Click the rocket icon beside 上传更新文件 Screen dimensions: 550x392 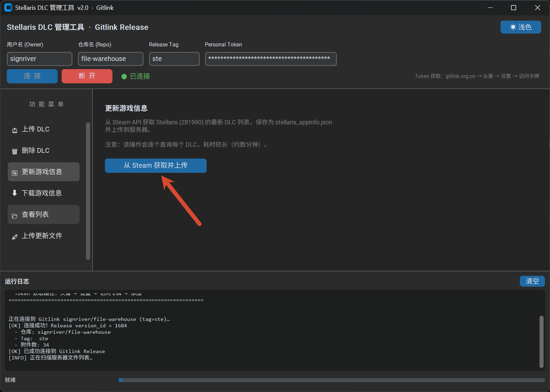[x=15, y=237]
